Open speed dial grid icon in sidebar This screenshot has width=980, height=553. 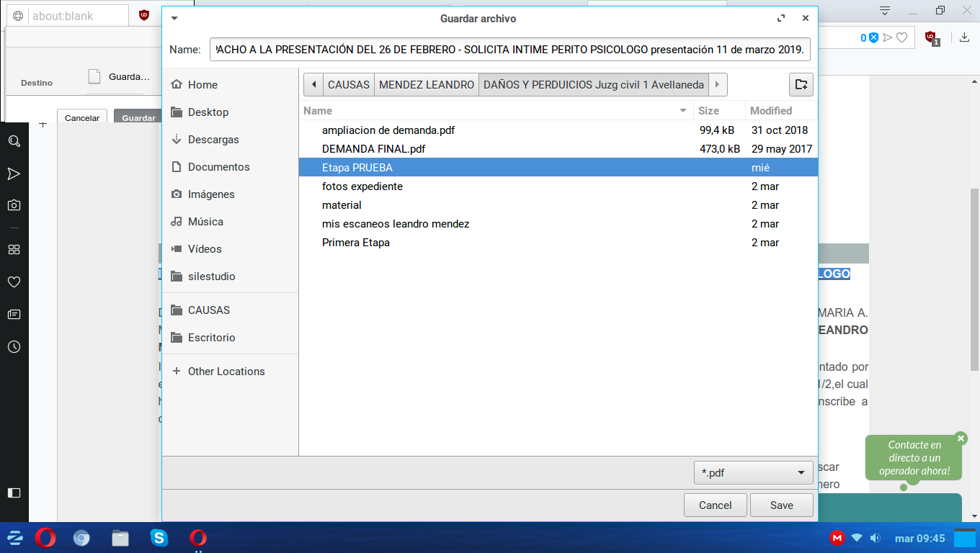click(x=14, y=250)
